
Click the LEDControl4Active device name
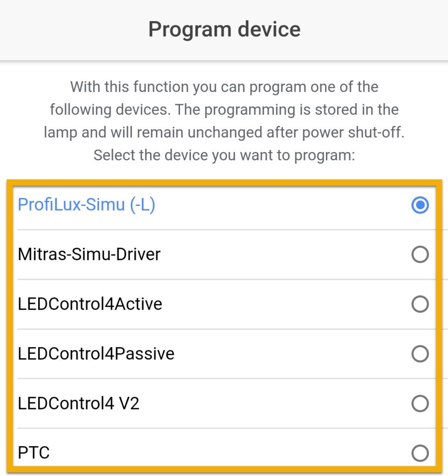pos(90,304)
